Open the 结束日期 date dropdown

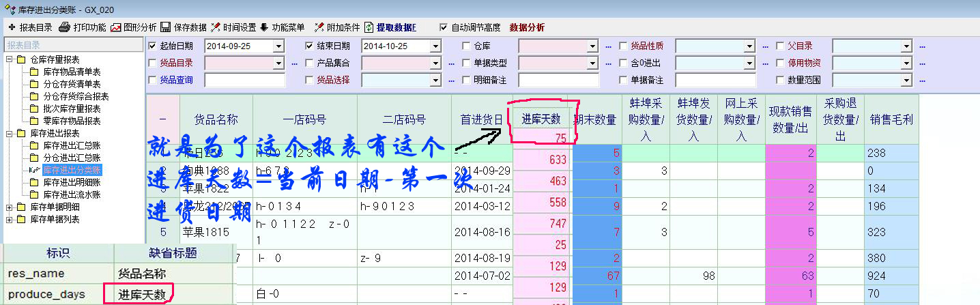[435, 46]
